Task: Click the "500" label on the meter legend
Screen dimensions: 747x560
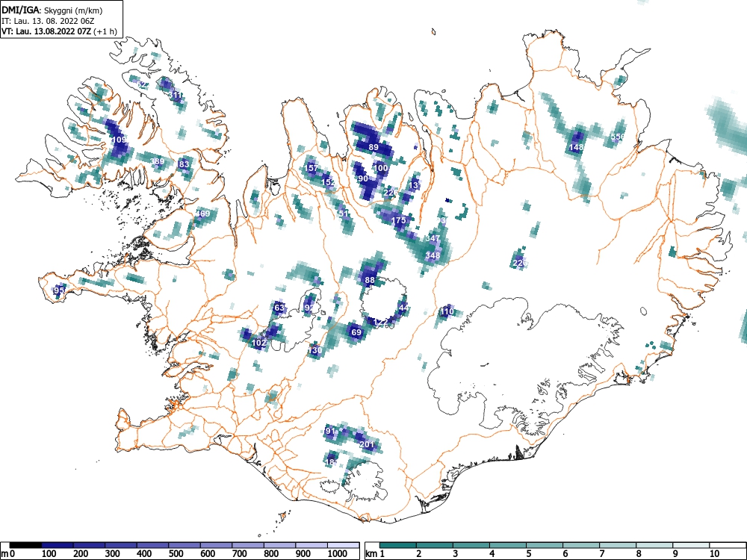Action: pos(176,554)
